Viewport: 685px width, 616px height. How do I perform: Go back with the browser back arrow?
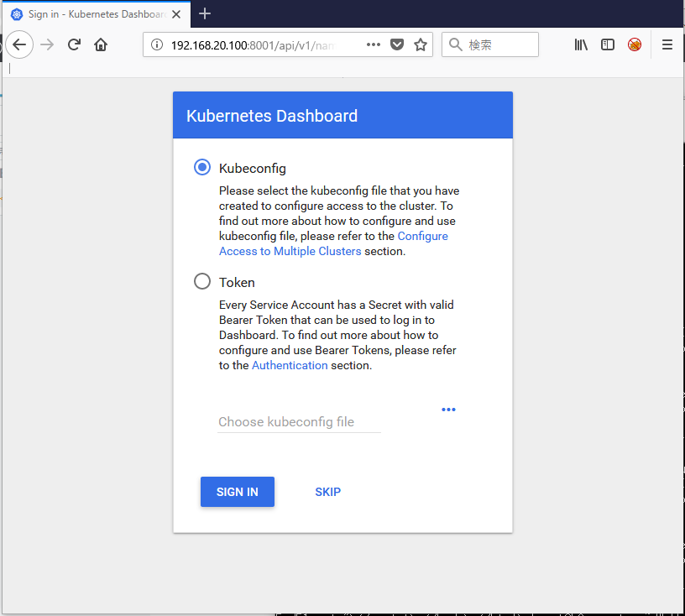[x=19, y=44]
